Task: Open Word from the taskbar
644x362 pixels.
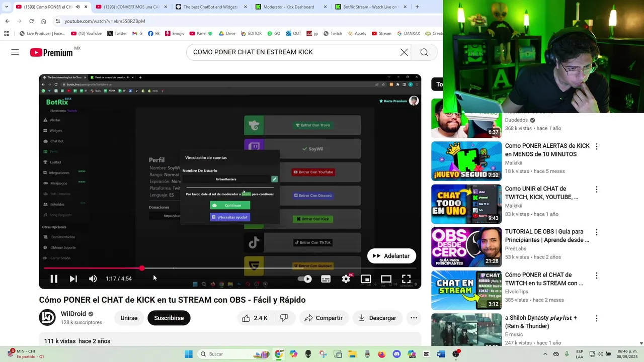Action: pyautogui.click(x=441, y=354)
